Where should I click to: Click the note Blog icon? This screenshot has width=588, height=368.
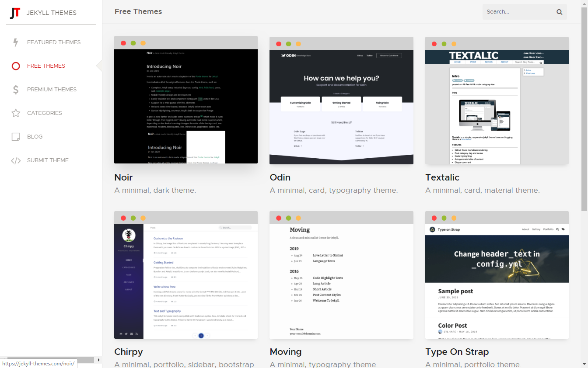pos(16,137)
